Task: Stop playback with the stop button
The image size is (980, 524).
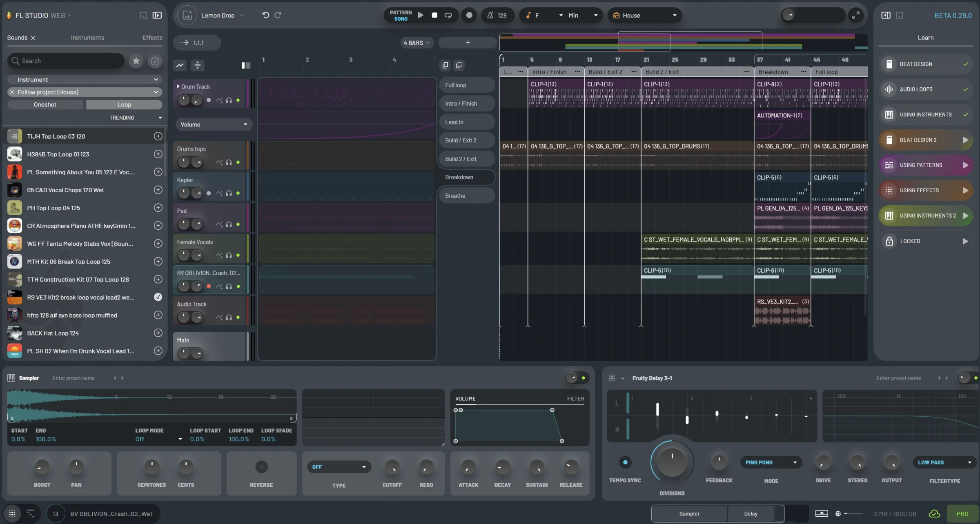Action: 434,15
